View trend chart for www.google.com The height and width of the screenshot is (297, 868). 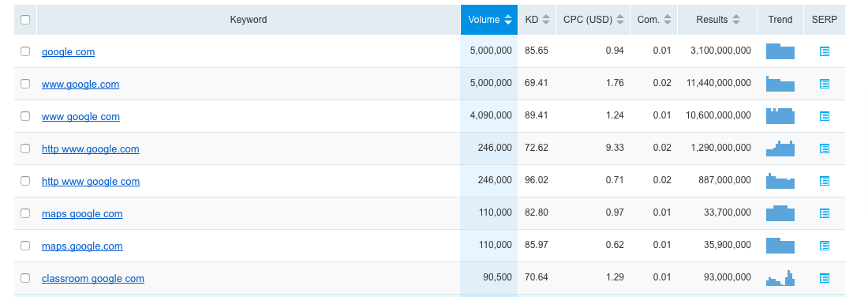pyautogui.click(x=780, y=84)
